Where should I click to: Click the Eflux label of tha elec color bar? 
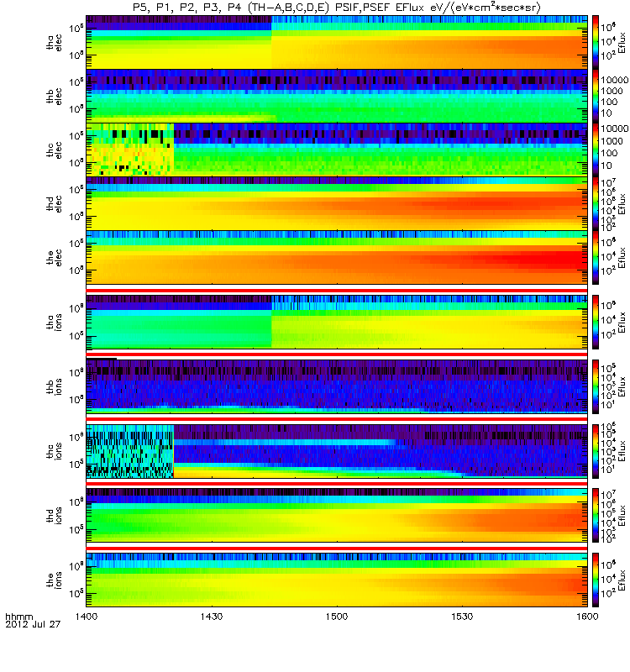(x=622, y=43)
